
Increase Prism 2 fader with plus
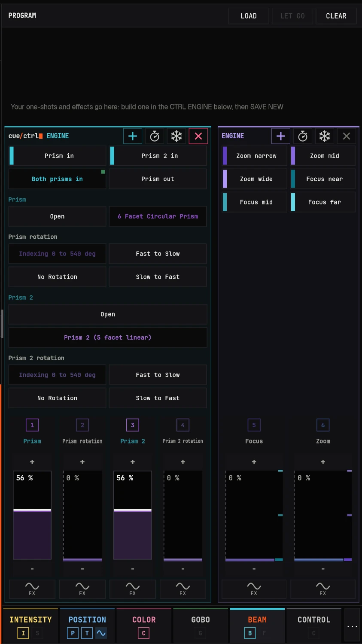(x=133, y=462)
